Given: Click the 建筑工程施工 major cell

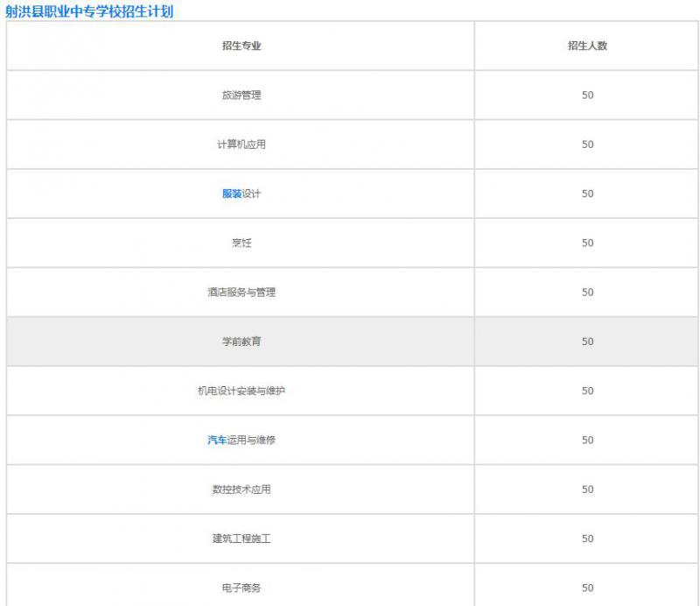Looking at the screenshot, I should point(241,539).
